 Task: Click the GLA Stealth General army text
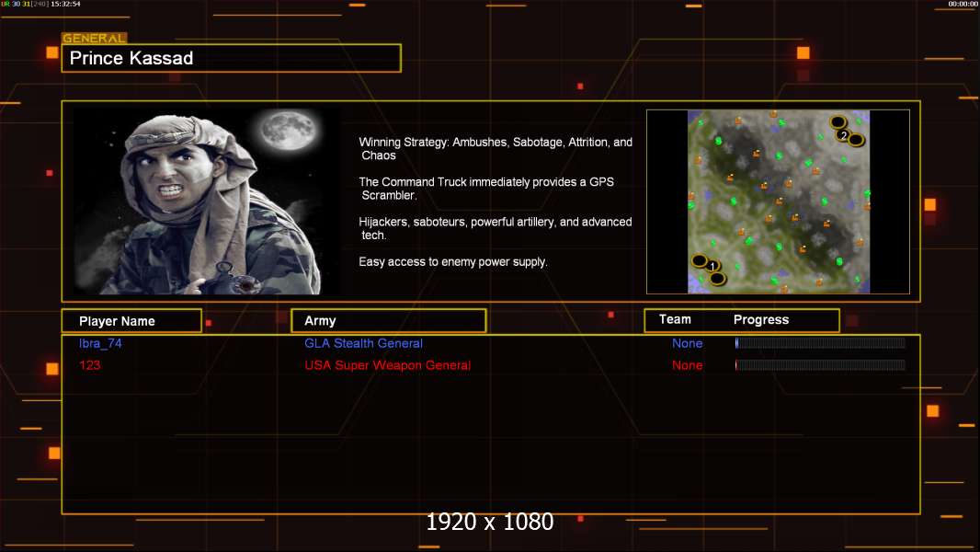point(363,343)
